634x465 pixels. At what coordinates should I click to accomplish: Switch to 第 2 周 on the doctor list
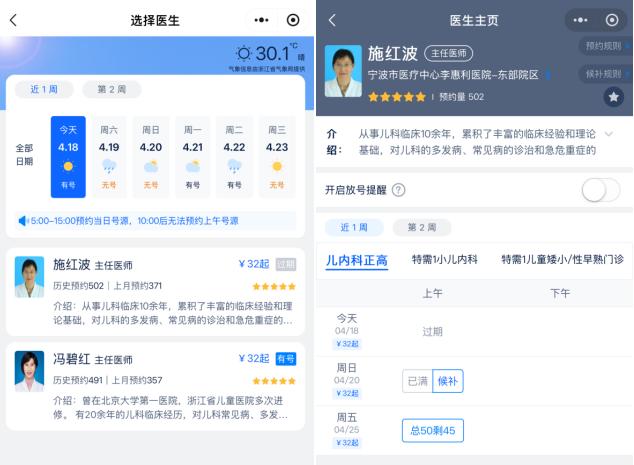click(x=112, y=89)
